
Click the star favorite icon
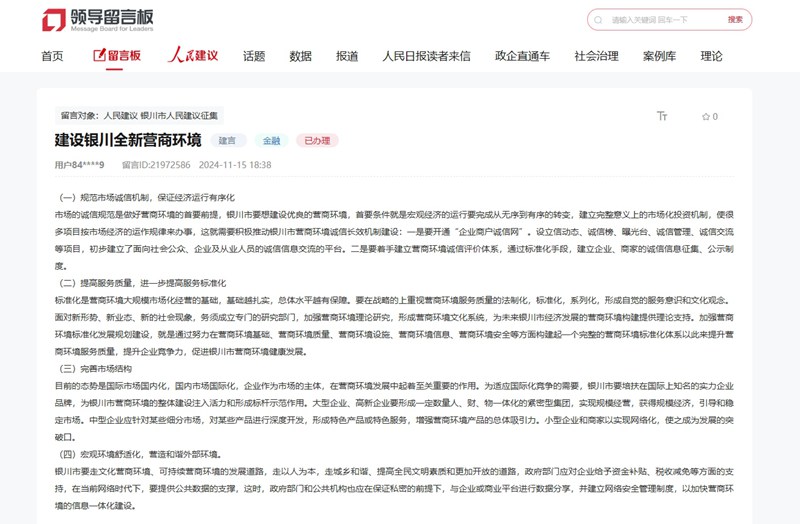704,116
